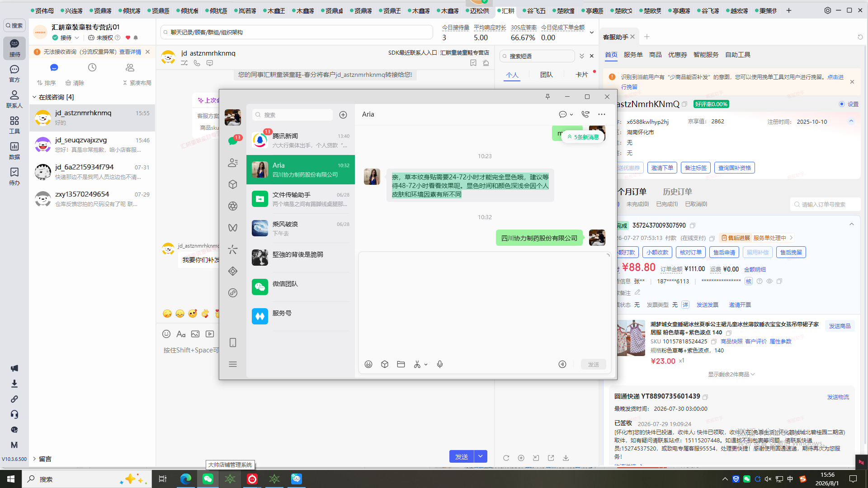This screenshot has height=488, width=868.
Task: Click WeChat phone icon in sidebar
Action: tap(233, 343)
